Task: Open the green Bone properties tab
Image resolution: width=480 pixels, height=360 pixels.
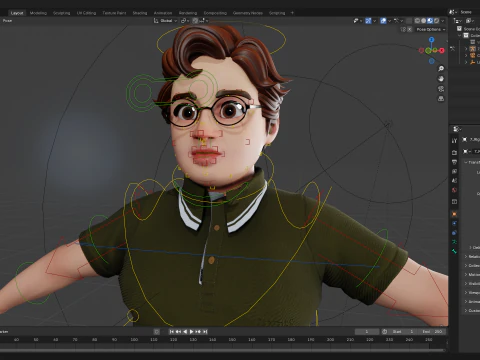Action: [x=454, y=251]
